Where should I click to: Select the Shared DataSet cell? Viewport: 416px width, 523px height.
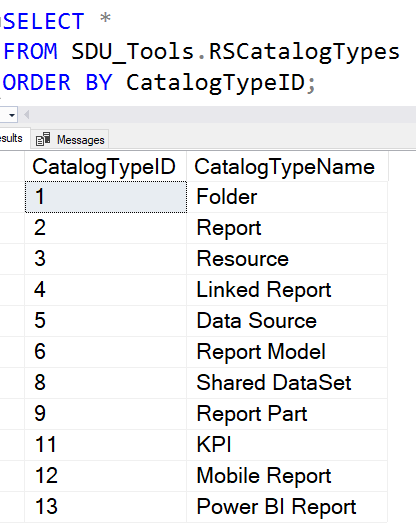coord(287,383)
